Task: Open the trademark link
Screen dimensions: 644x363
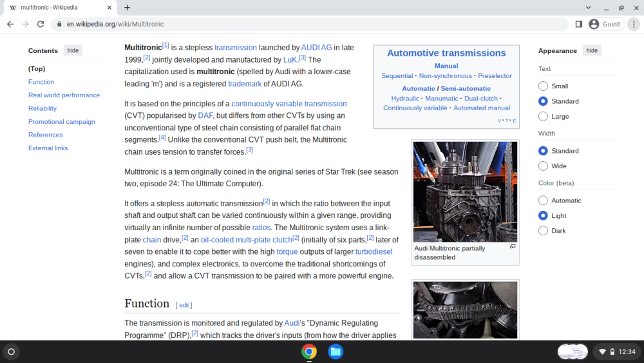Action: coord(245,84)
